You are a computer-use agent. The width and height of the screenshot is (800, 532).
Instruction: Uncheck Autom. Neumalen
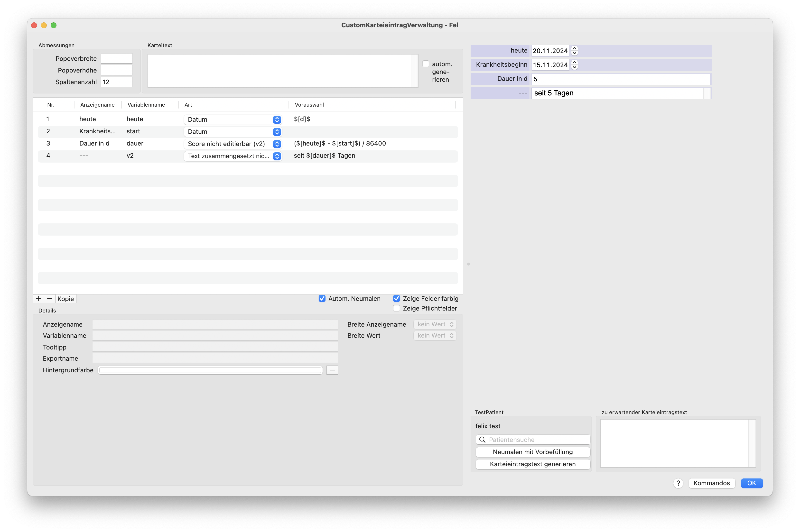[322, 299]
